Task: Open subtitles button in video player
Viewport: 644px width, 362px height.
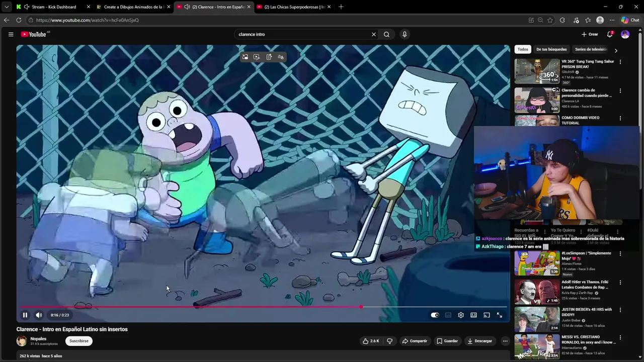Action: (x=448, y=315)
